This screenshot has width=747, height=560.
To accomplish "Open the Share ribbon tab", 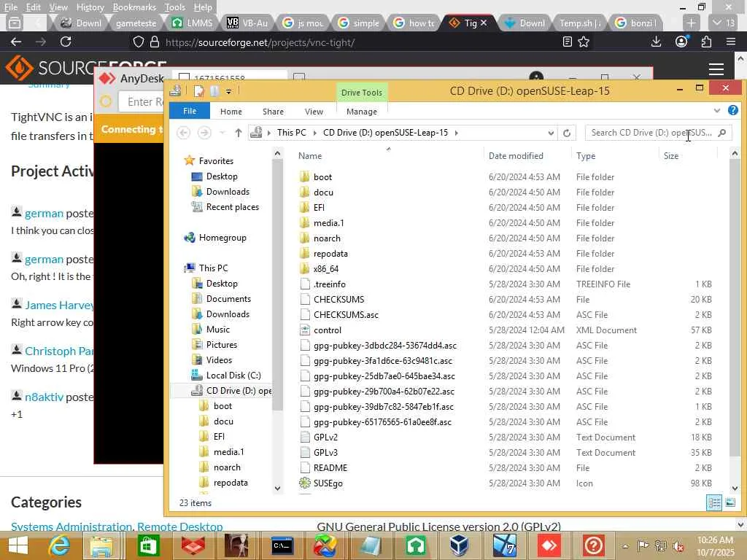I will click(x=273, y=112).
